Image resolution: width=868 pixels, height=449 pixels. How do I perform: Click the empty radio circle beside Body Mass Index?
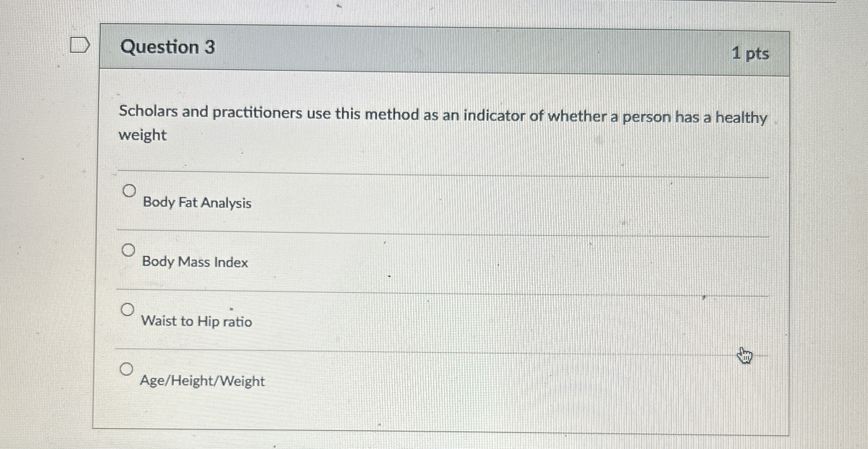coord(128,249)
